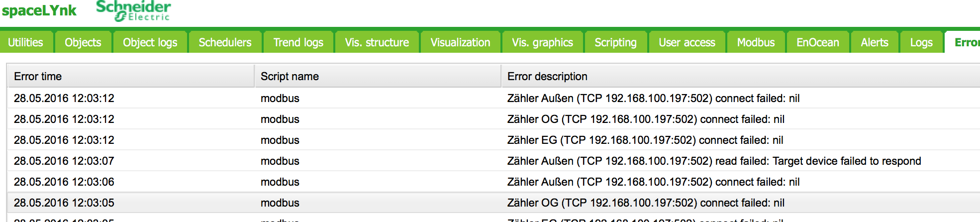Open the Trend logs tab
The height and width of the screenshot is (222, 980).
point(298,42)
